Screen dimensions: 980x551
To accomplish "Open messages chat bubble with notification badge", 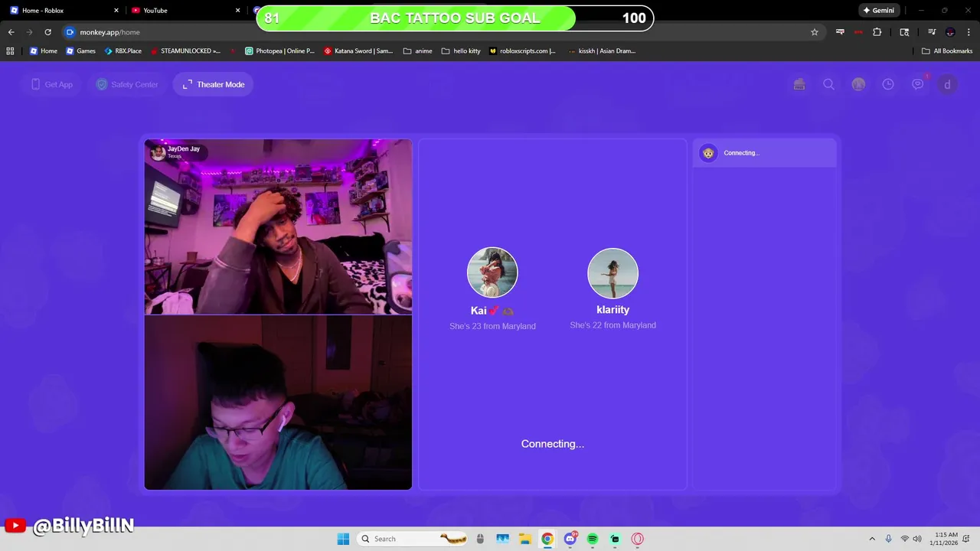I will (918, 84).
